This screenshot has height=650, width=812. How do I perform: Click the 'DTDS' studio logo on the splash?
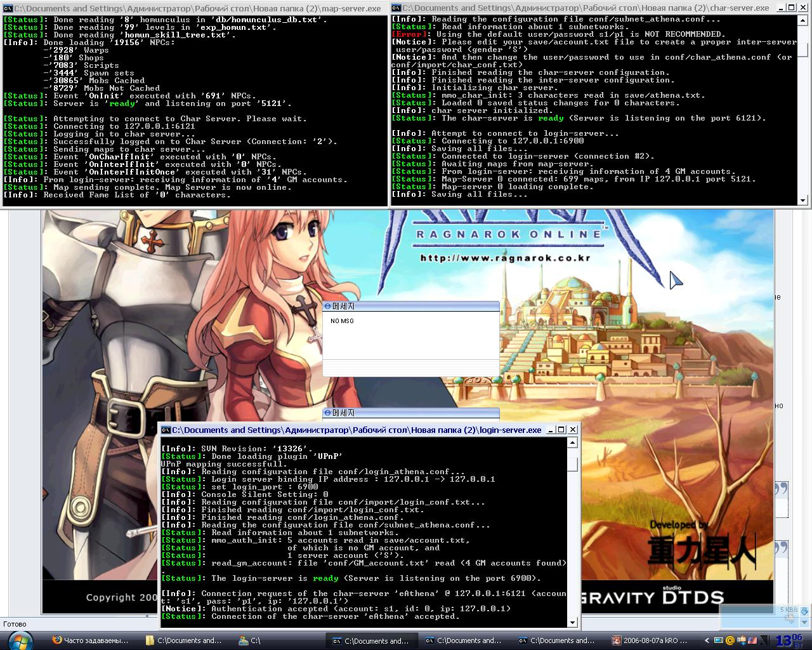tap(693, 597)
